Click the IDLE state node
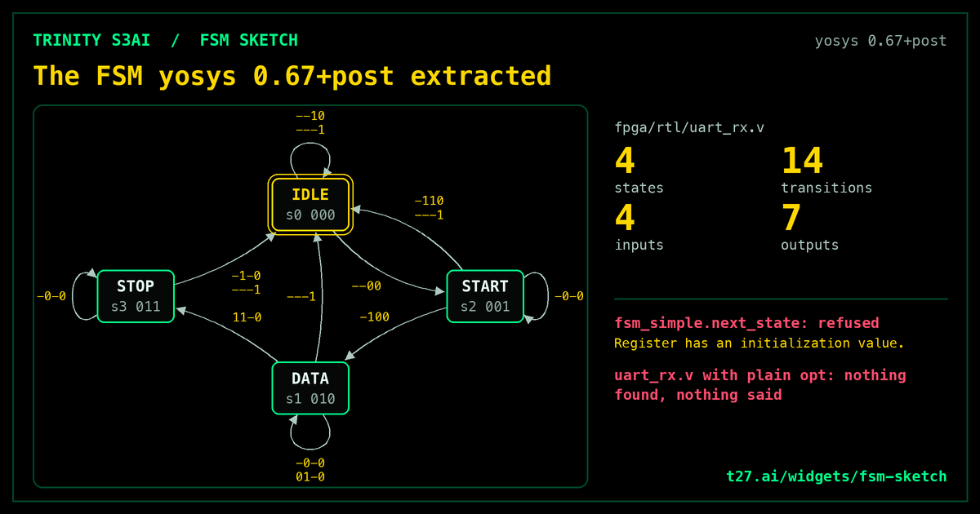 310,205
